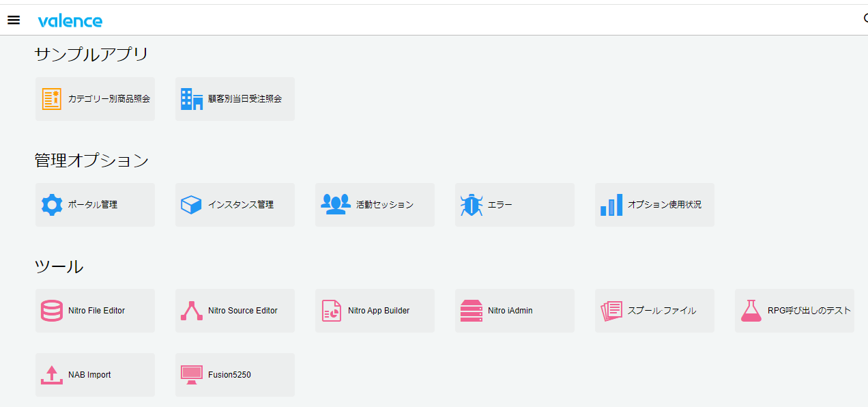Click the bug icon for エラー
868x407 pixels.
pyautogui.click(x=472, y=205)
